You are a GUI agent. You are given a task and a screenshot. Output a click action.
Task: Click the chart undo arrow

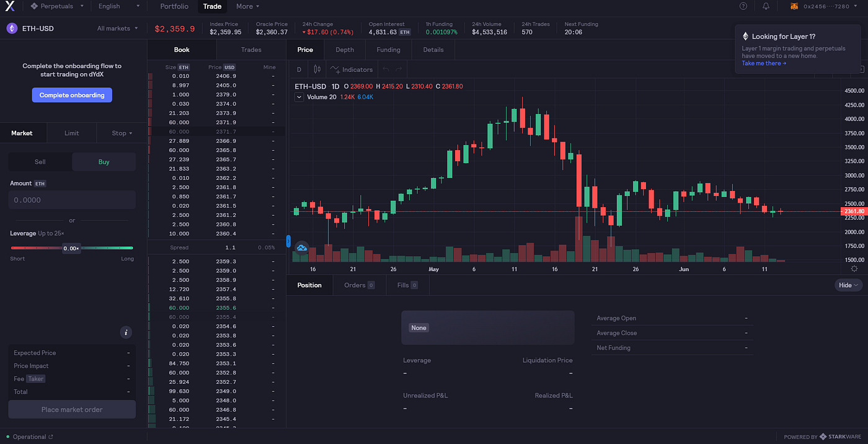[386, 69]
